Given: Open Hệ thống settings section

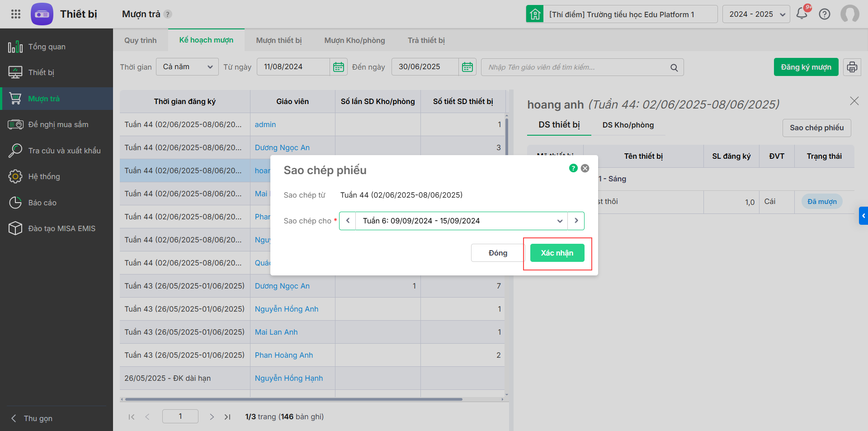Looking at the screenshot, I should [57, 176].
